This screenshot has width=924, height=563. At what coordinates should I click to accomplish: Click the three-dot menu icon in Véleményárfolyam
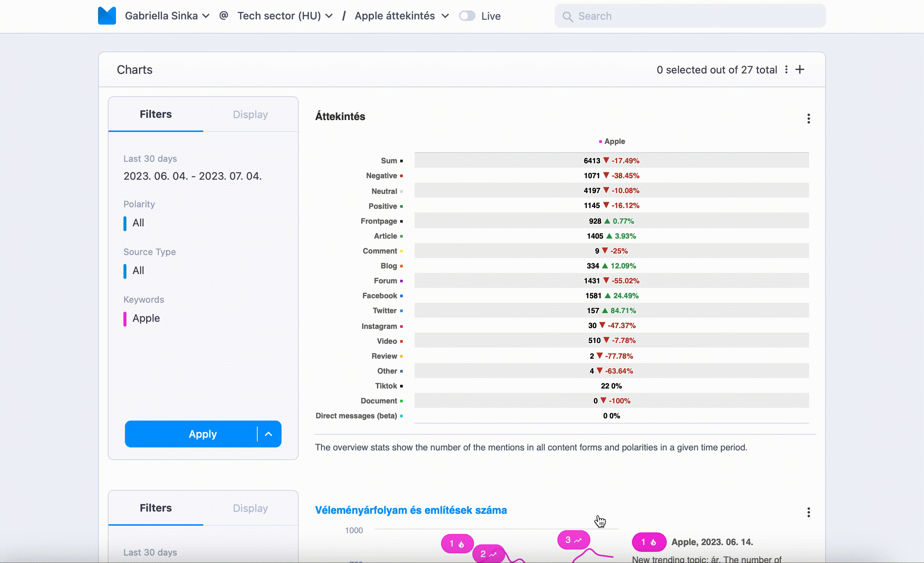point(808,512)
